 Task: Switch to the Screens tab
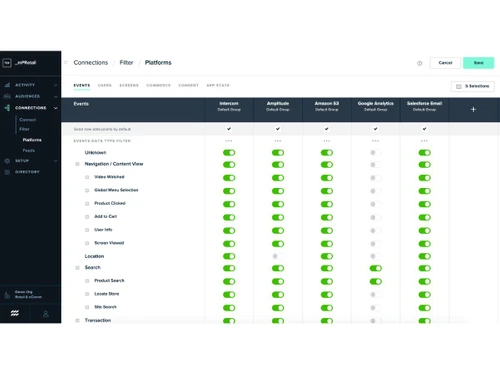pos(129,85)
